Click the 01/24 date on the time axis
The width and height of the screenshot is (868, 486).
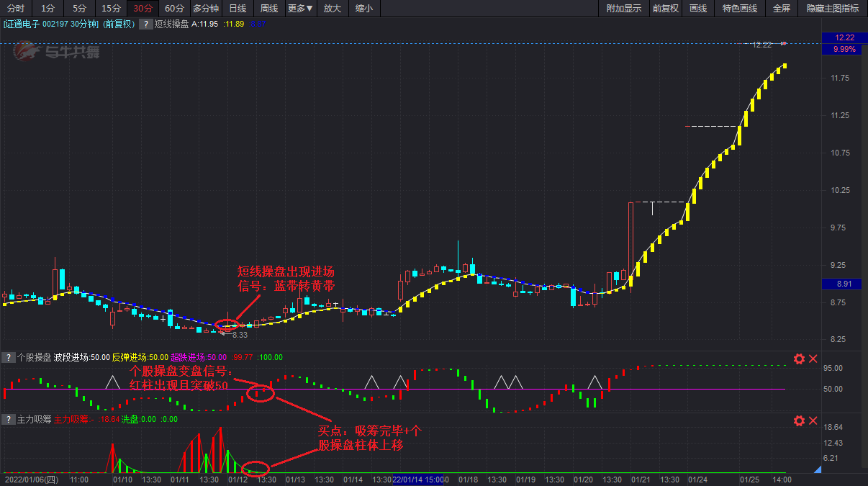697,480
